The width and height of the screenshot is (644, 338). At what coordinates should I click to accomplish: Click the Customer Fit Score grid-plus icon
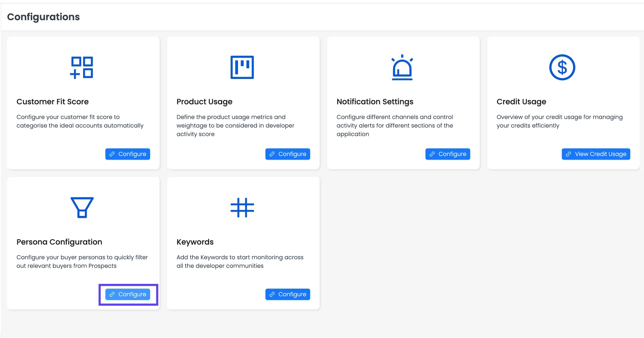coord(82,67)
